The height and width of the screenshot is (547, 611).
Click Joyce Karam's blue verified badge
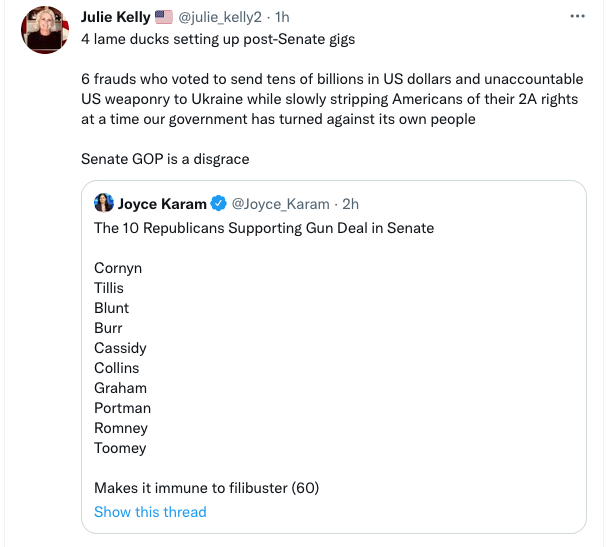point(218,204)
